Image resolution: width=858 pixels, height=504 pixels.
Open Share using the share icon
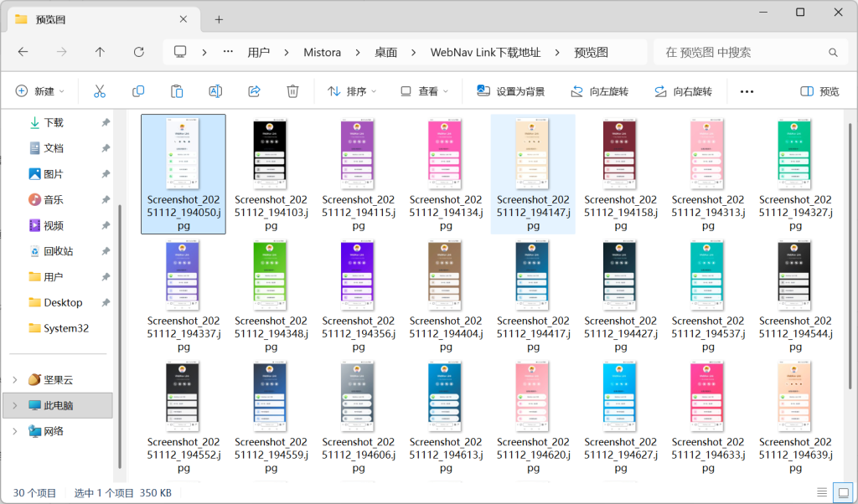(254, 90)
